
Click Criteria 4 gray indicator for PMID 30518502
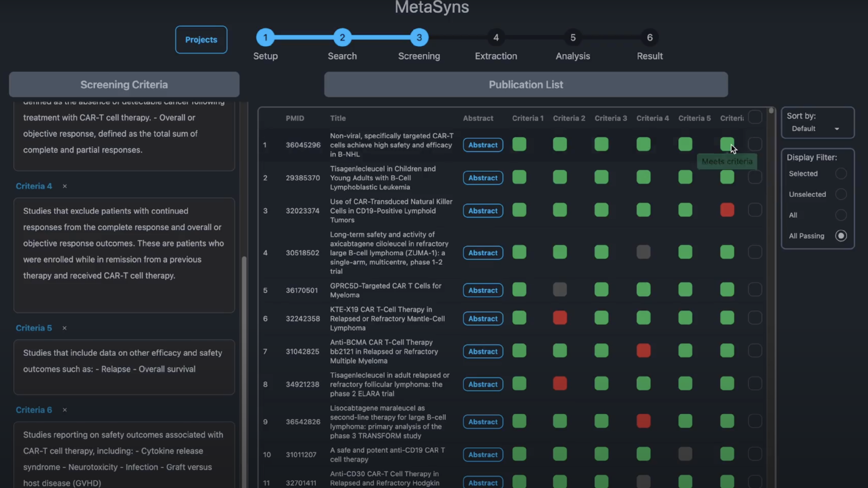click(643, 252)
